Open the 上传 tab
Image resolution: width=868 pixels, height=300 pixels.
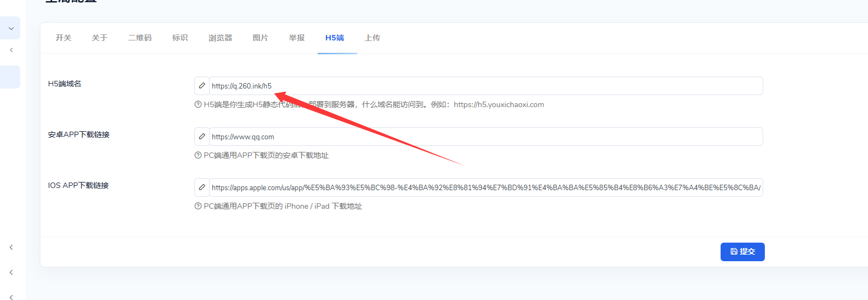[372, 38]
